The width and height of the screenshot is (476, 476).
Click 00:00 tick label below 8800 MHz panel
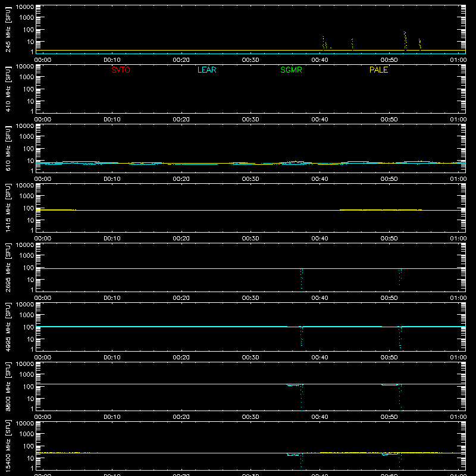coord(43,417)
